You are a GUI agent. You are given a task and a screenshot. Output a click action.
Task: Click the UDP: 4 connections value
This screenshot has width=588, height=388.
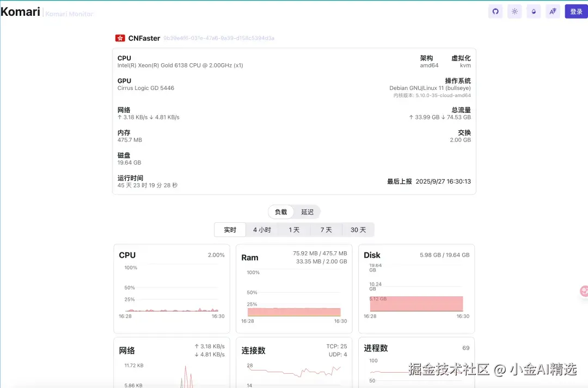338,355
